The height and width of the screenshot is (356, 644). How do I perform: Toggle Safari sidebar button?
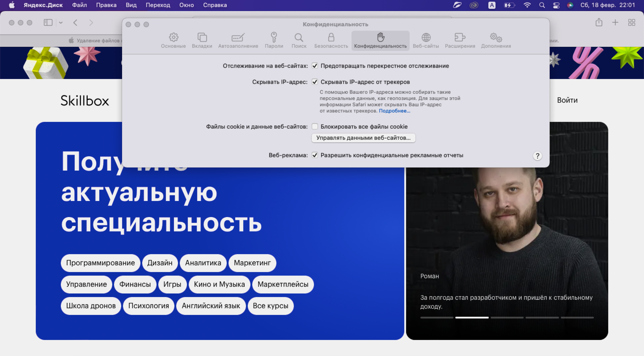tap(48, 23)
